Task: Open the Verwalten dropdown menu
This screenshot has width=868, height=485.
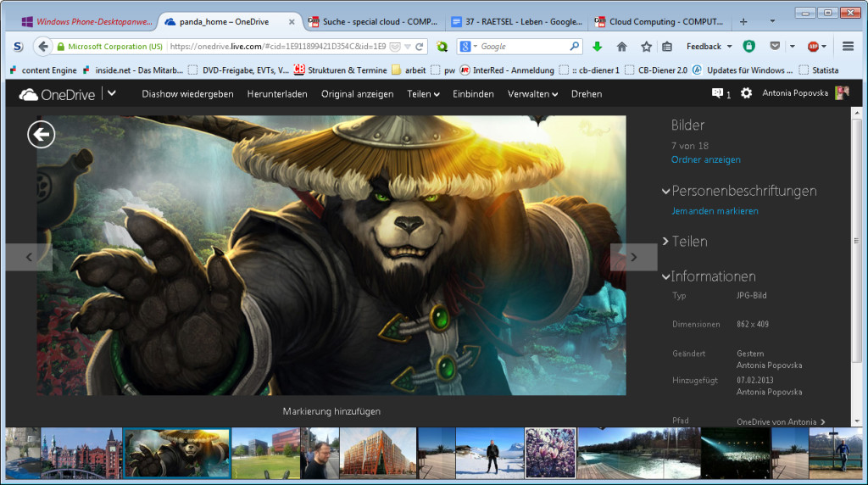Action: click(532, 94)
